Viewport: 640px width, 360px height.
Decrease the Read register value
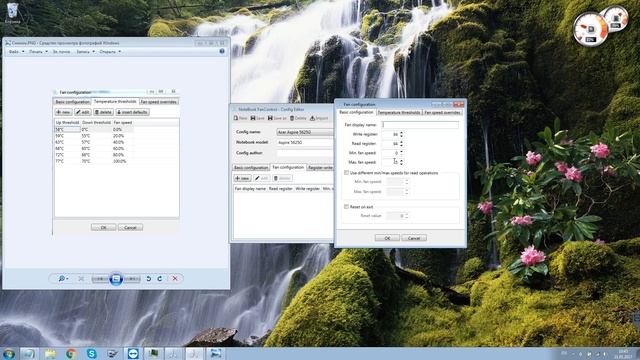click(402, 145)
